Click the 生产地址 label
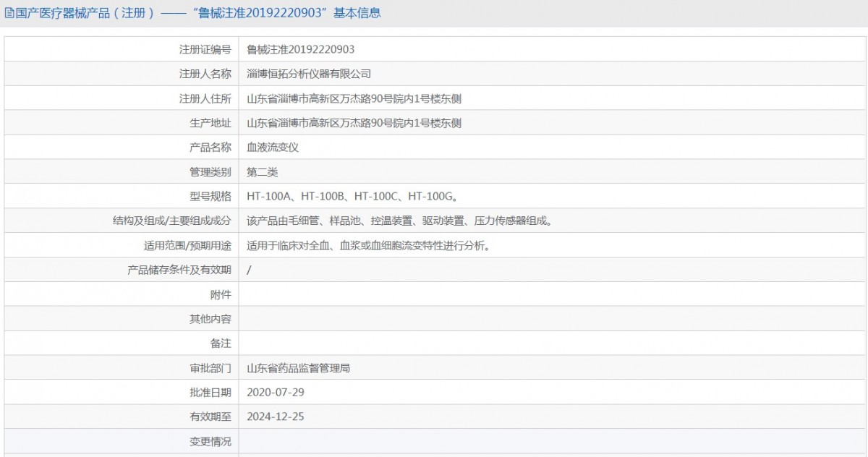This screenshot has width=868, height=457. tap(210, 123)
